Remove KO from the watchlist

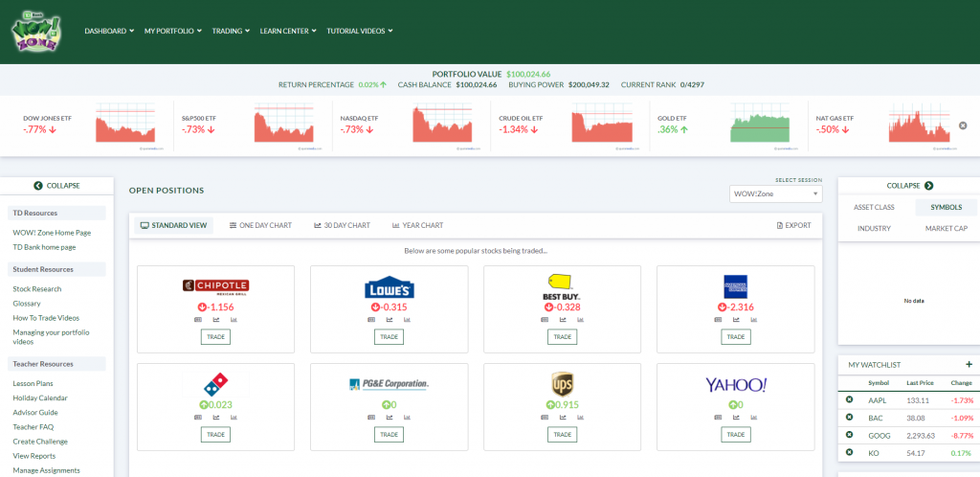[849, 452]
